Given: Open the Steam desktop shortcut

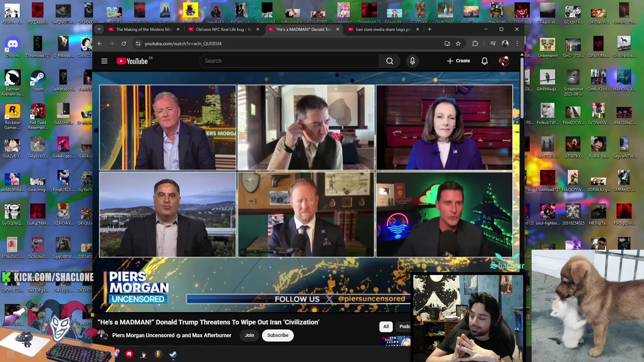Looking at the screenshot, I should [x=38, y=80].
